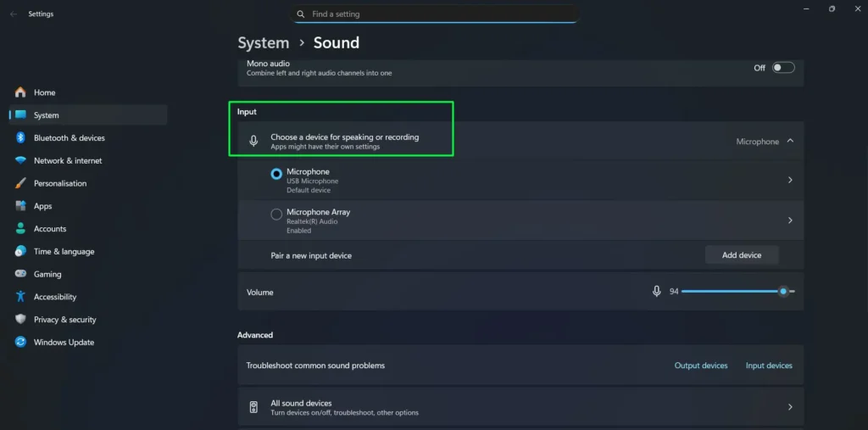The image size is (868, 430).
Task: Open All sound devices chevron
Action: pos(790,407)
